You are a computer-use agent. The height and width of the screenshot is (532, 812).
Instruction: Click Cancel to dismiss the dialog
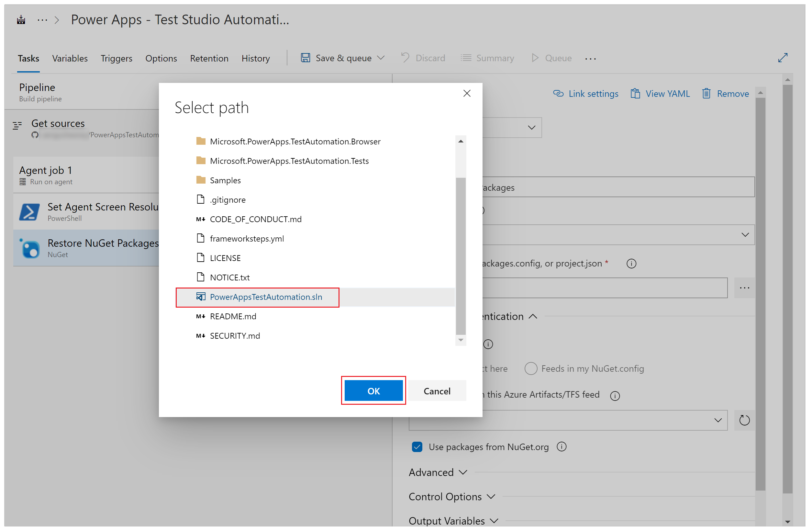(x=437, y=390)
